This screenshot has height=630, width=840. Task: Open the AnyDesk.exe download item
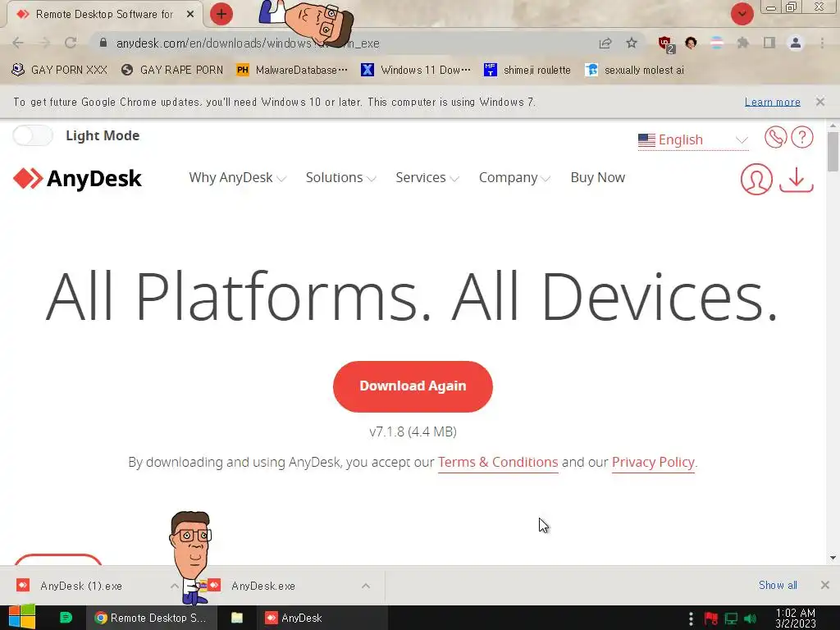coord(263,586)
